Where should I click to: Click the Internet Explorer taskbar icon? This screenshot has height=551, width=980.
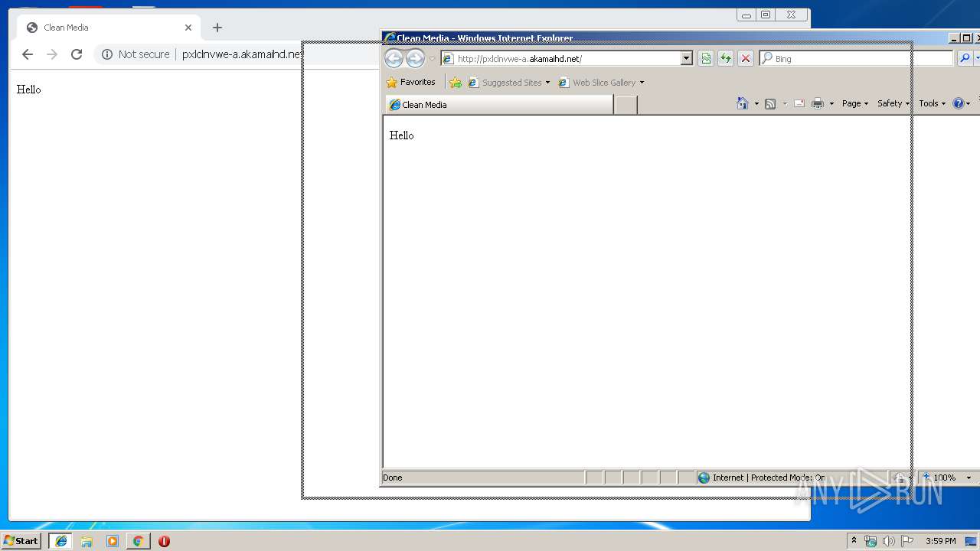pyautogui.click(x=61, y=541)
